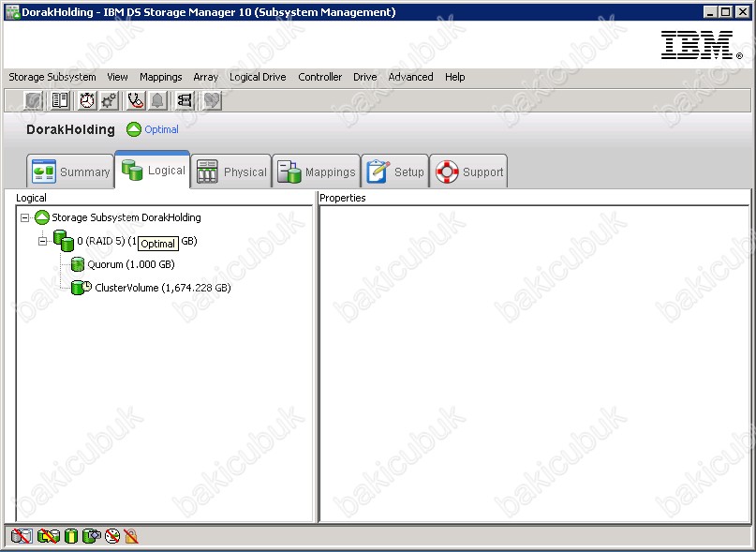
Task: Open the Mappings menu in menu bar
Action: 161,77
